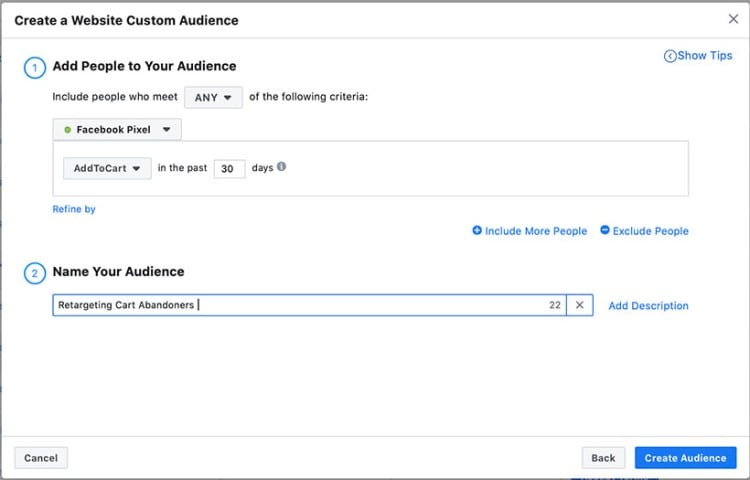The image size is (750, 480).
Task: Click the Show Tips arrow icon
Action: pos(670,56)
